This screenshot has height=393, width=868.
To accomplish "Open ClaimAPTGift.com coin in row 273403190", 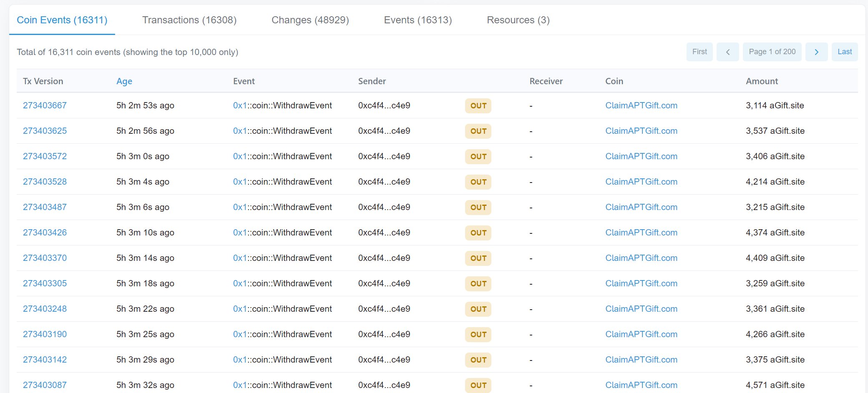I will [x=641, y=334].
